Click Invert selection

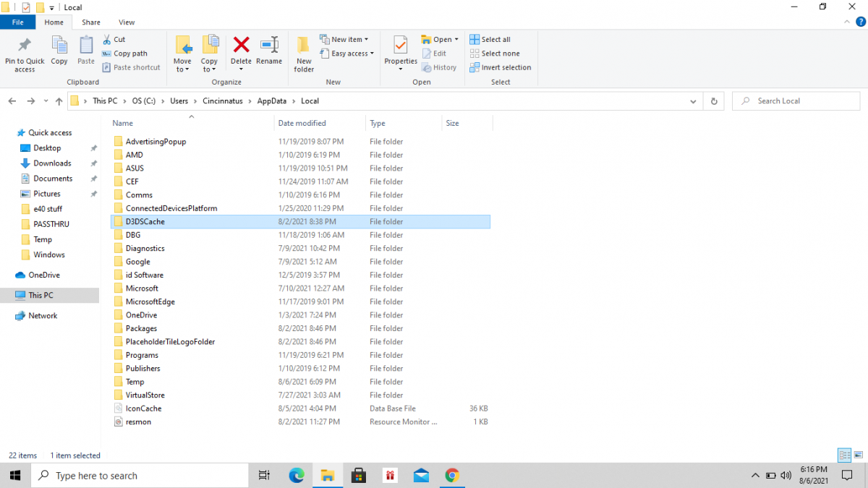coord(501,67)
